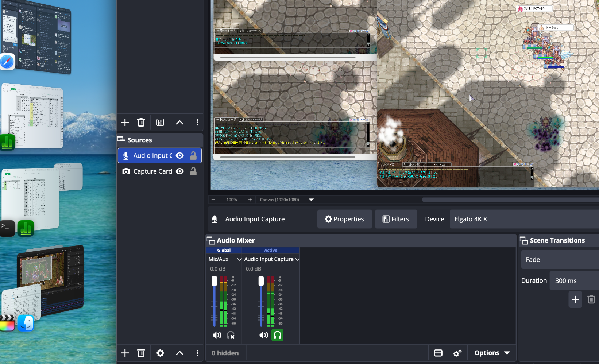The height and width of the screenshot is (364, 599).
Task: Expand the Mixer Options dropdown
Action: pyautogui.click(x=492, y=353)
